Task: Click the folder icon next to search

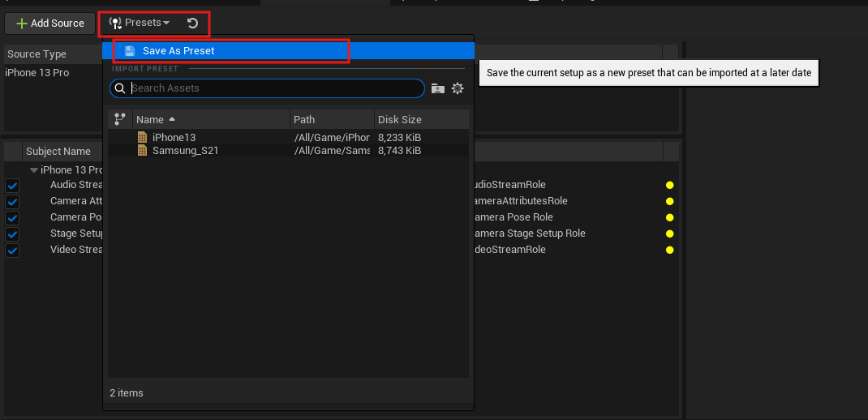Action: tap(438, 88)
